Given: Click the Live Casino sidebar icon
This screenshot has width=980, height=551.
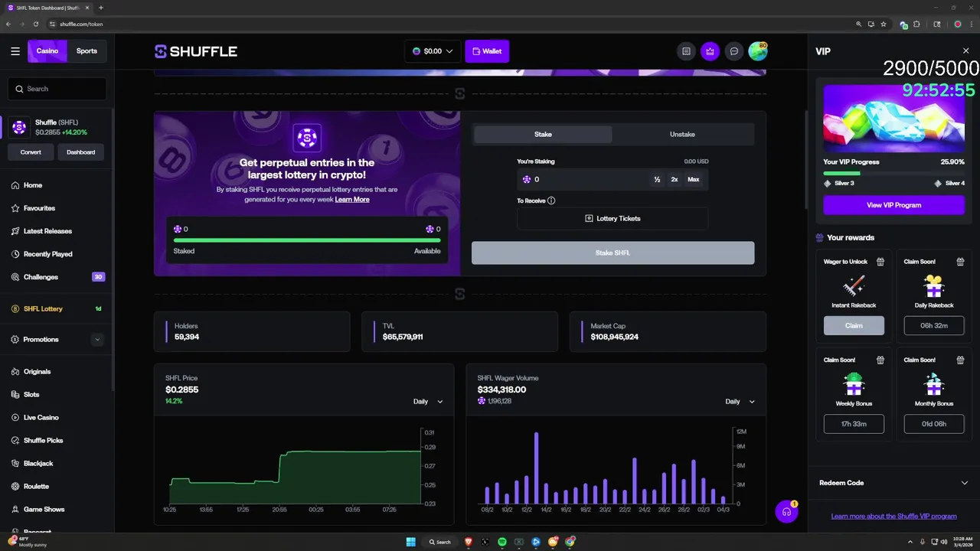Looking at the screenshot, I should click(x=15, y=418).
